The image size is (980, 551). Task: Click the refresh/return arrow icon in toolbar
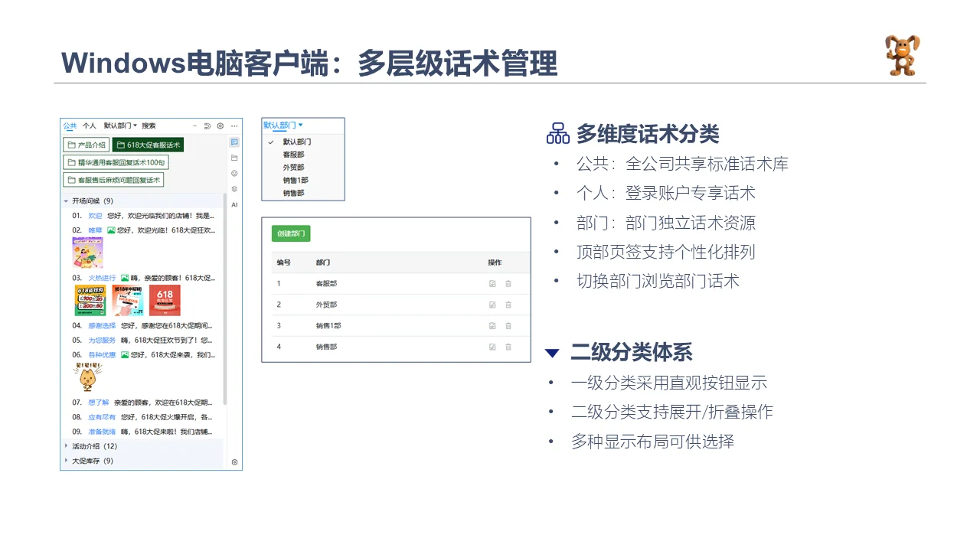[207, 126]
